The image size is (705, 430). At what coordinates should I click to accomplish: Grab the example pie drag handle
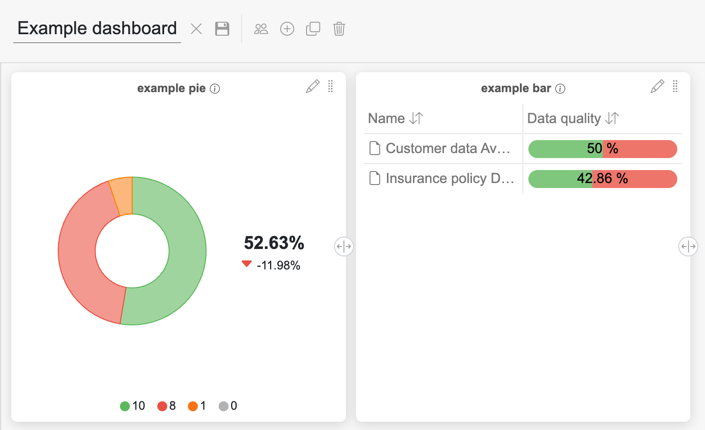point(331,87)
